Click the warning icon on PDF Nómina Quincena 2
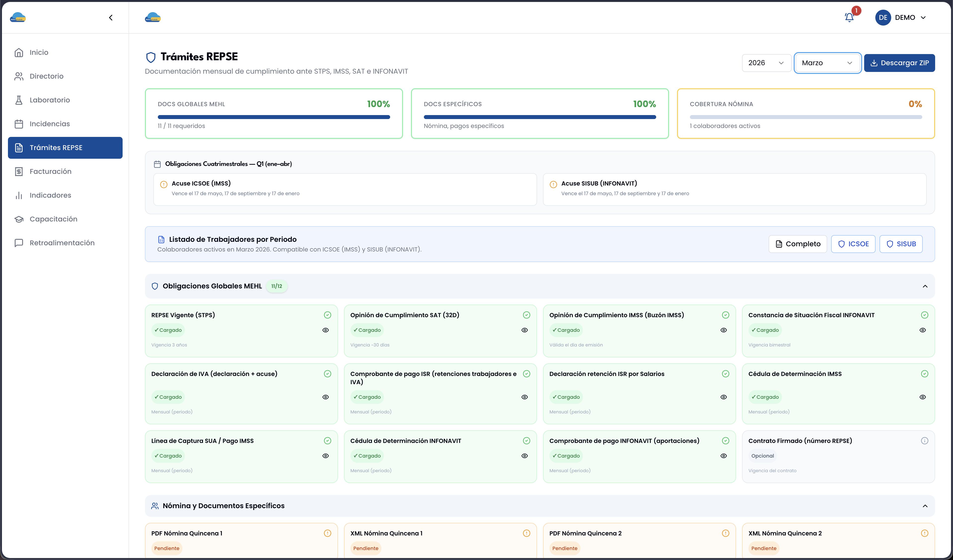 [725, 533]
